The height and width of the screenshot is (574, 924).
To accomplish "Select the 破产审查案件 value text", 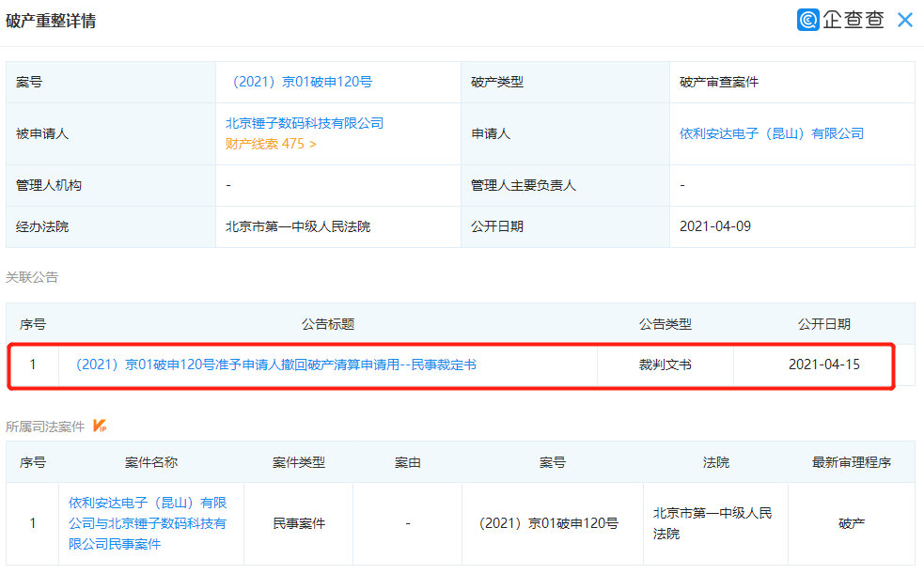I will tap(719, 82).
